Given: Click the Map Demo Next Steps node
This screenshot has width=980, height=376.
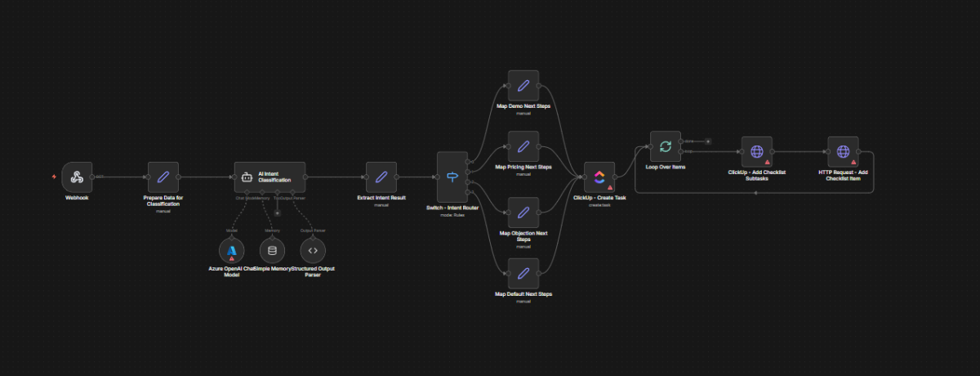Looking at the screenshot, I should pyautogui.click(x=523, y=85).
